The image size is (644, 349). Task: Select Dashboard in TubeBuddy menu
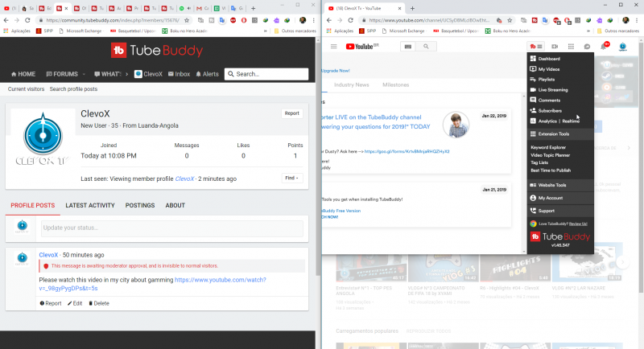pyautogui.click(x=549, y=60)
